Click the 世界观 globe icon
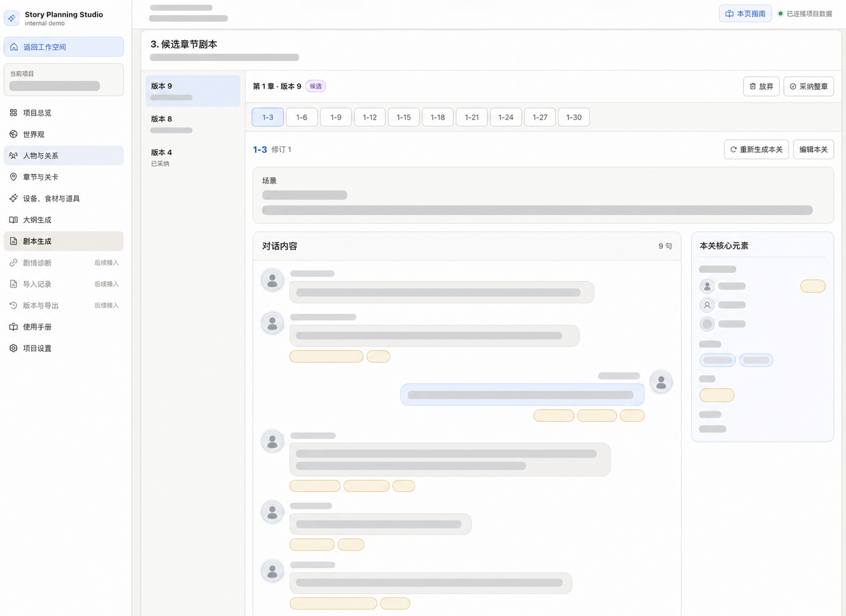 13,134
